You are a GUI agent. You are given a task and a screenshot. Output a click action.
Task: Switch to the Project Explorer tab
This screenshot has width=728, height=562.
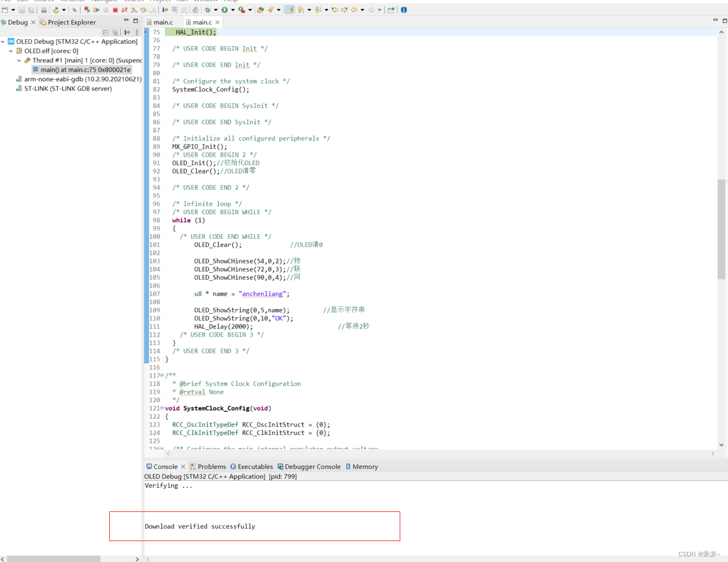[68, 22]
